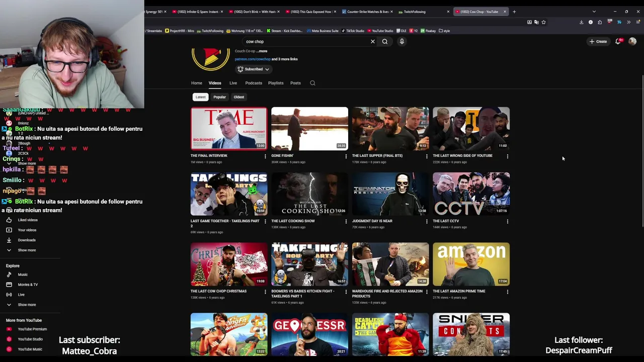Screen dimensions: 644x362
Task: Switch to the Live tab
Action: click(233, 83)
